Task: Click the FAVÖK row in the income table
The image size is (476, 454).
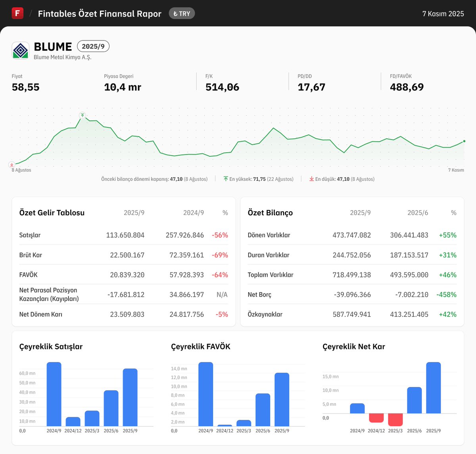Action: [28, 274]
